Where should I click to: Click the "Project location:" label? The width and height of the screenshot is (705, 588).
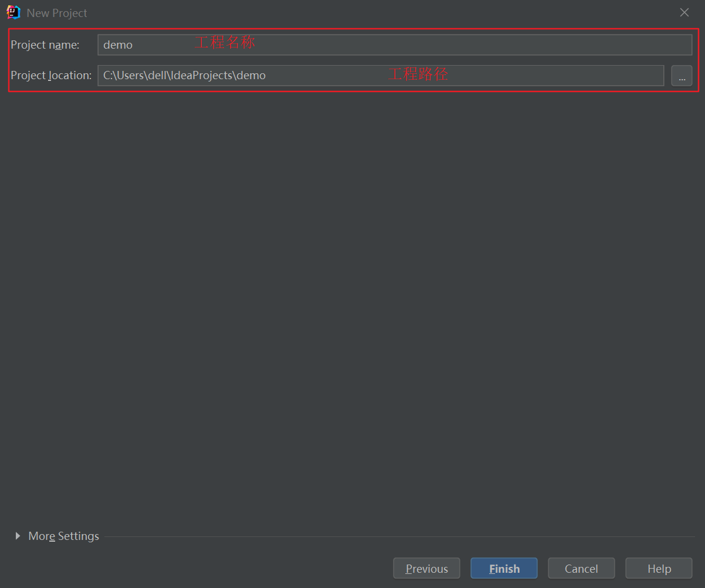tap(52, 75)
